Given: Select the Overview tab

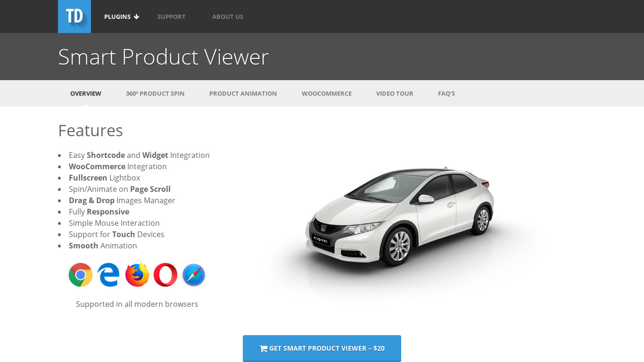Looking at the screenshot, I should point(86,93).
